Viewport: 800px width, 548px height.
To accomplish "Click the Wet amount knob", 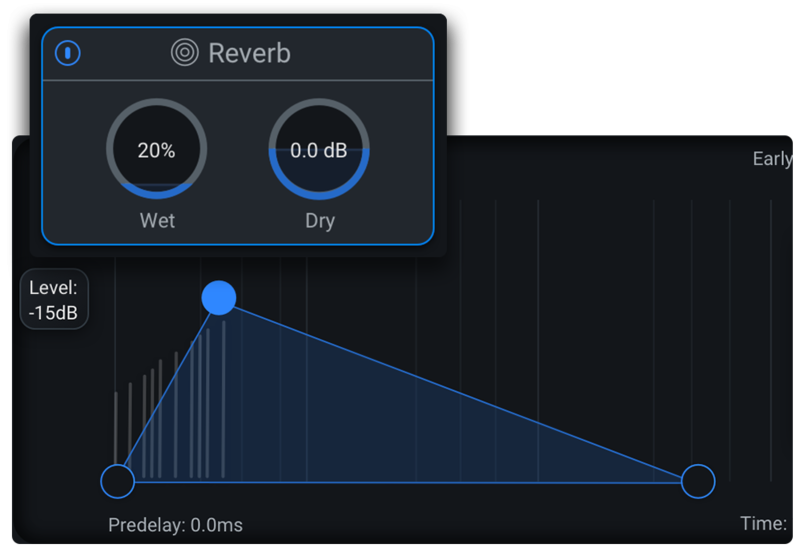I will pos(156,150).
